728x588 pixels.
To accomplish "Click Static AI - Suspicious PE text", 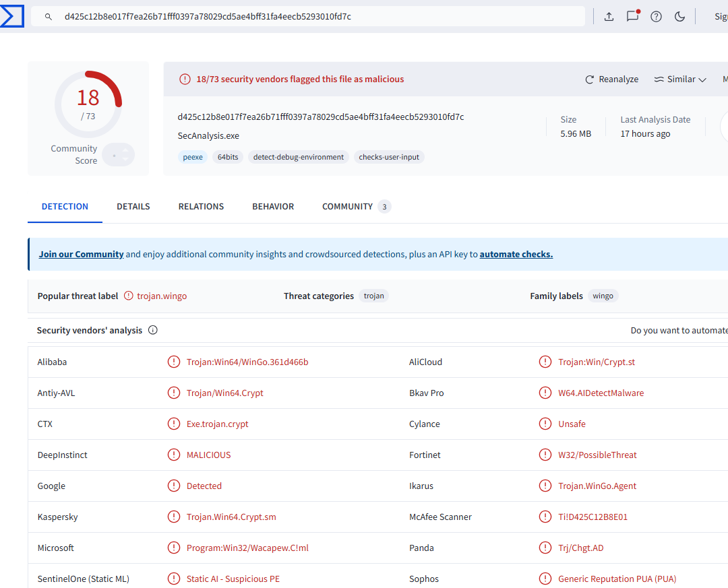I will pyautogui.click(x=233, y=579).
